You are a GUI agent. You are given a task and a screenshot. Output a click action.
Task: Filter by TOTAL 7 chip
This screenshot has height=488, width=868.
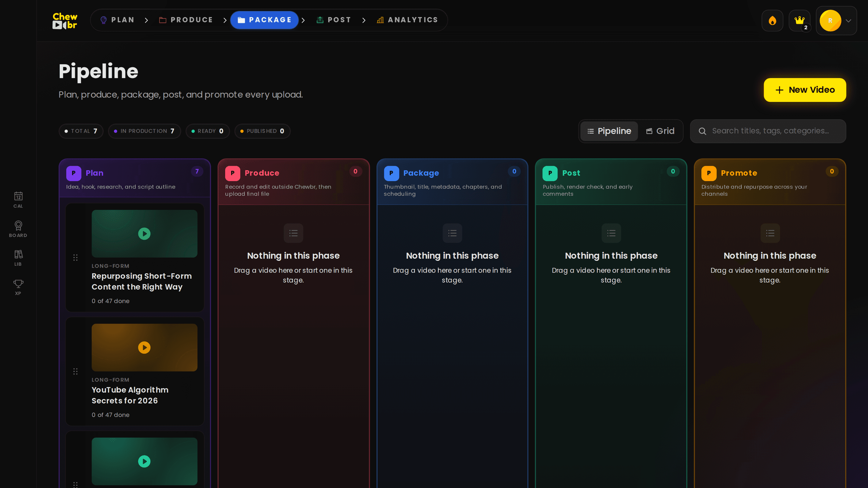tap(81, 131)
